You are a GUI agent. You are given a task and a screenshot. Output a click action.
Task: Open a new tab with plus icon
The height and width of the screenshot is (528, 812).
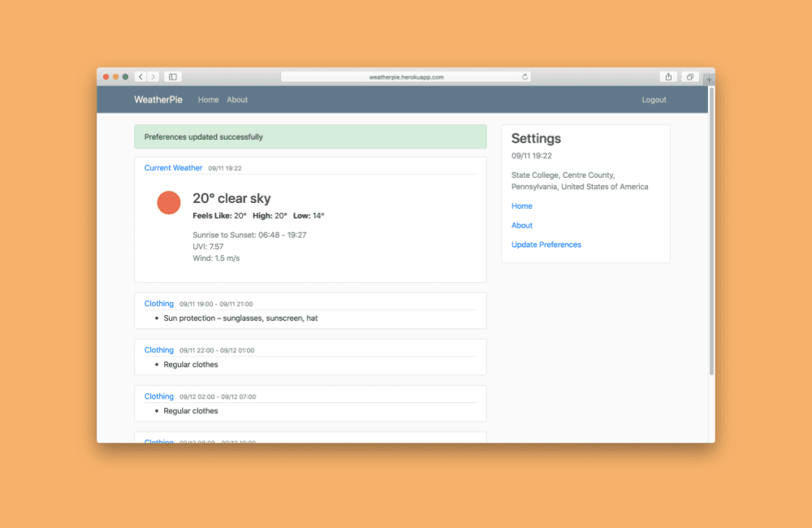[x=709, y=80]
